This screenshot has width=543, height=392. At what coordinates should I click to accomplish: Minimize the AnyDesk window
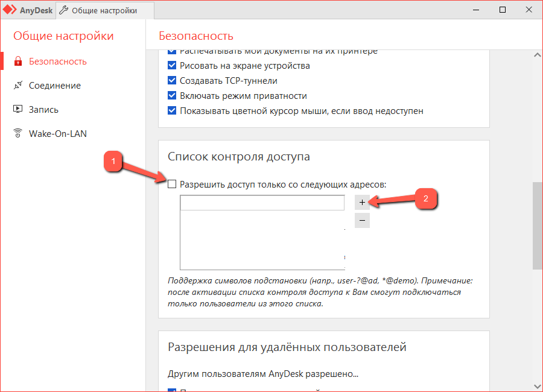(476, 10)
